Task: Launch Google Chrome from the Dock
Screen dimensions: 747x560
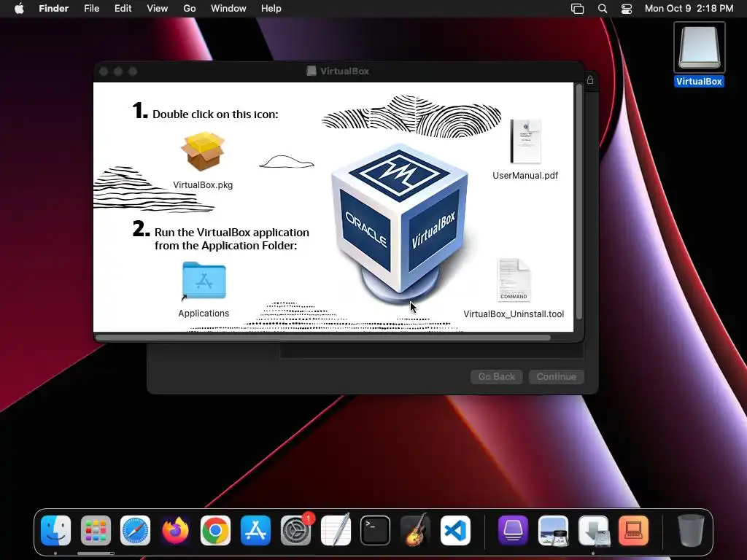Action: click(215, 531)
